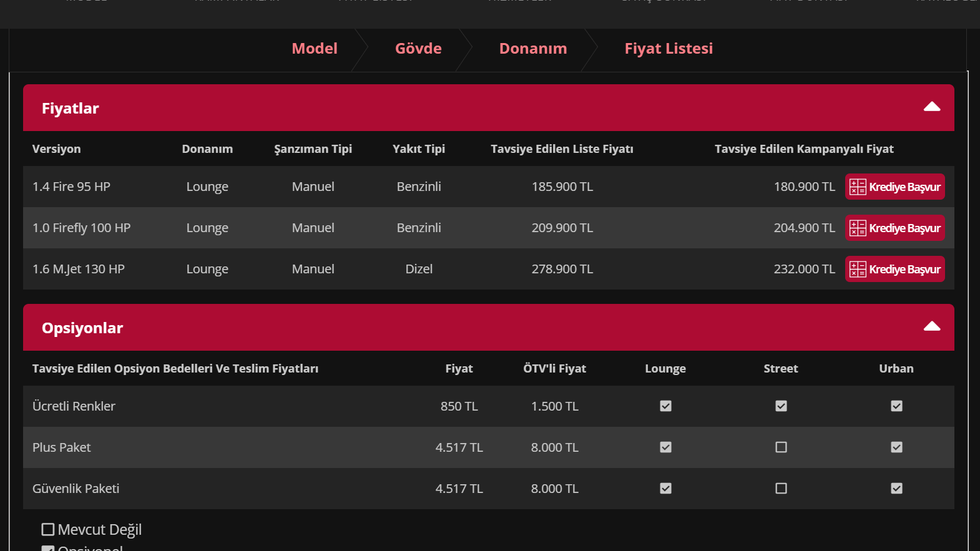Click the Dizel fuel type cell
The image size is (980, 551).
[x=419, y=269]
